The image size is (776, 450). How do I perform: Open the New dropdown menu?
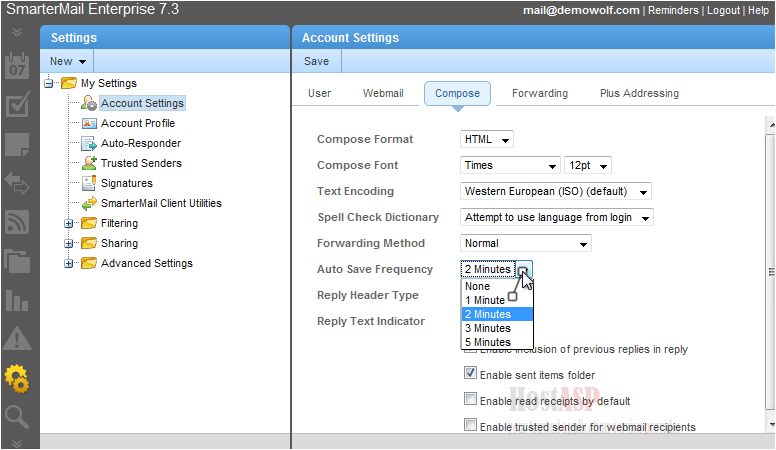[67, 61]
